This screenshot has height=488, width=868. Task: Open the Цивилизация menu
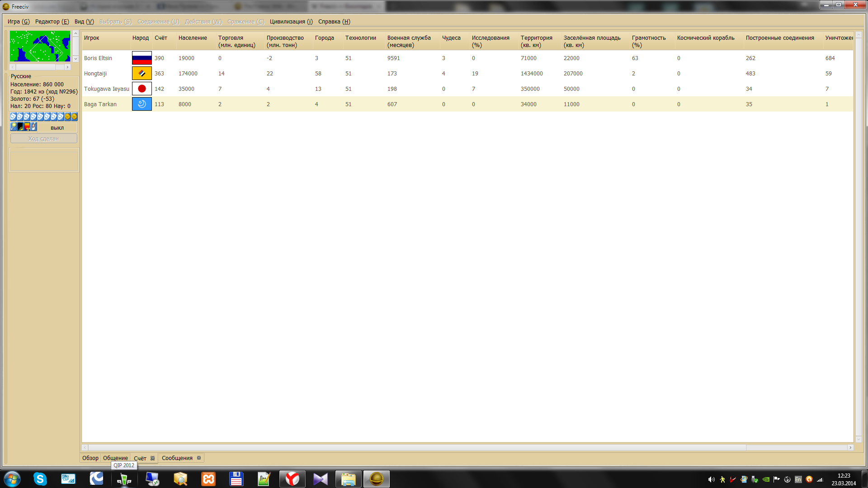[291, 22]
